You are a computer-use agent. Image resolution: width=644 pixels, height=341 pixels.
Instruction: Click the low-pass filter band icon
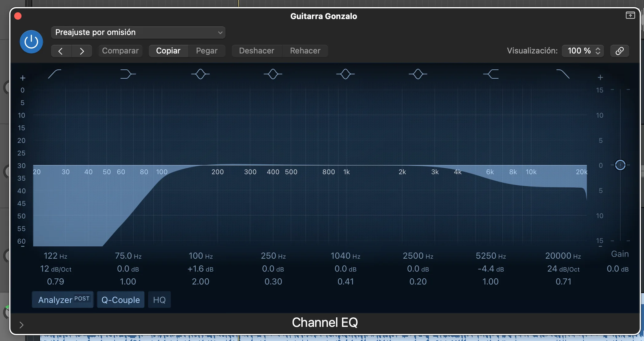(x=563, y=74)
